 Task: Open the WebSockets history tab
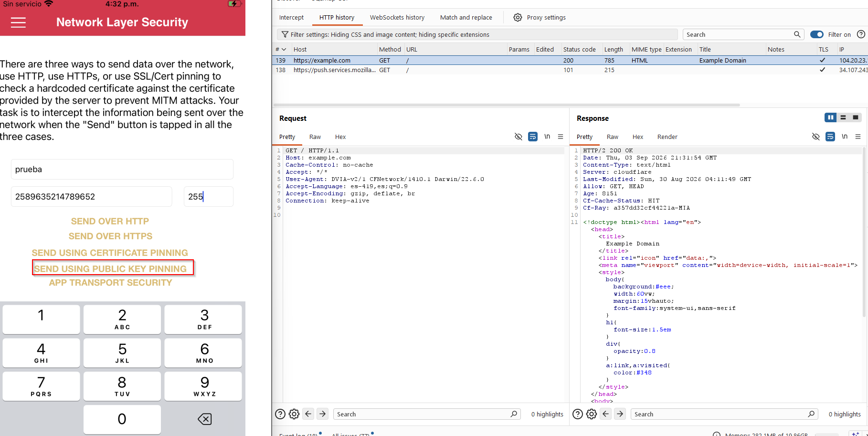(397, 18)
